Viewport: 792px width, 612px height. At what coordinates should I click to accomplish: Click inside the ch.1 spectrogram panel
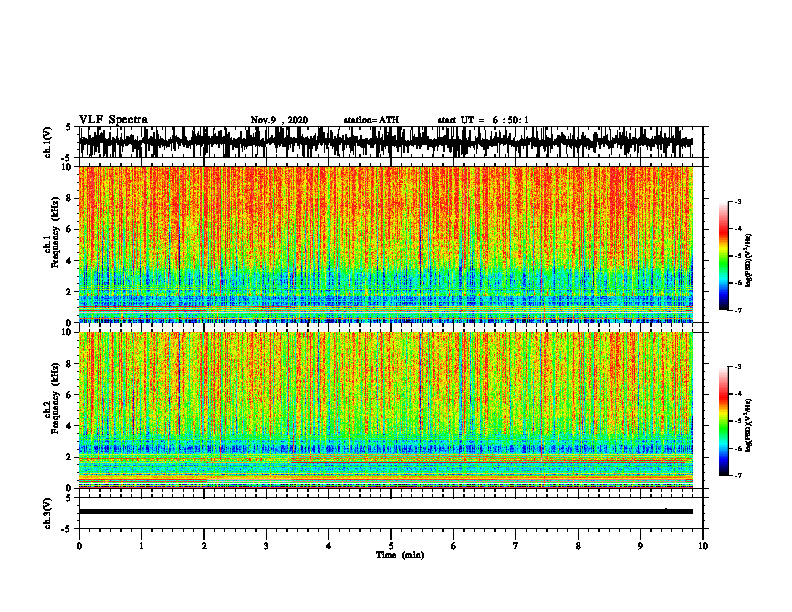(x=385, y=244)
